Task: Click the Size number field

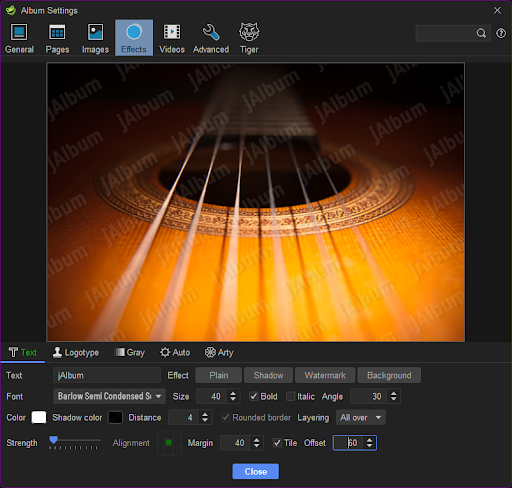Action: tap(212, 396)
